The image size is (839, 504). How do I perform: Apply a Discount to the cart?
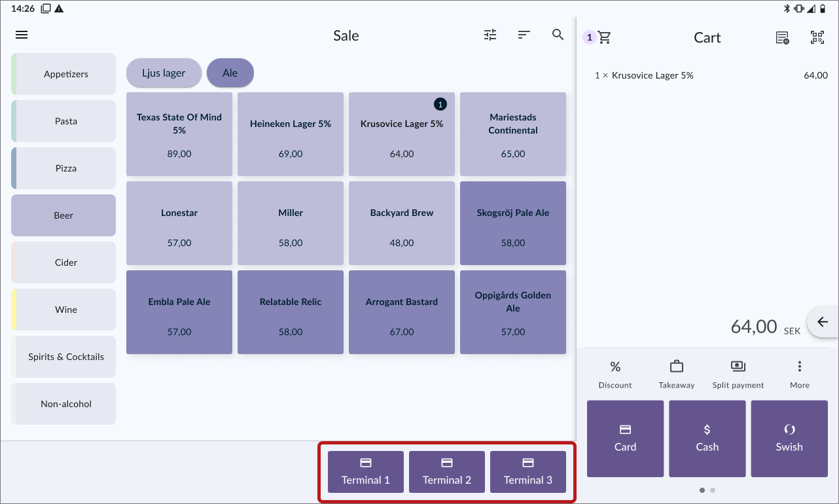[615, 374]
